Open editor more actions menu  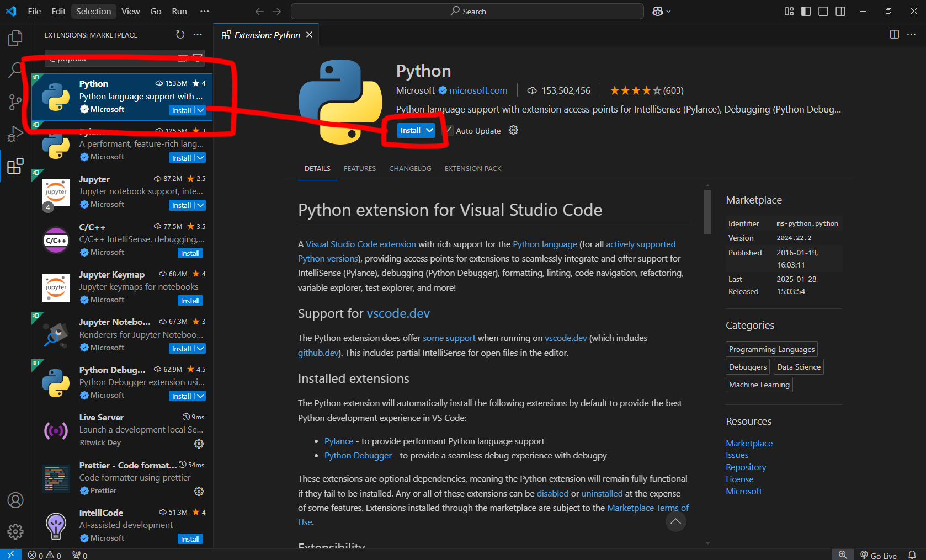point(912,34)
